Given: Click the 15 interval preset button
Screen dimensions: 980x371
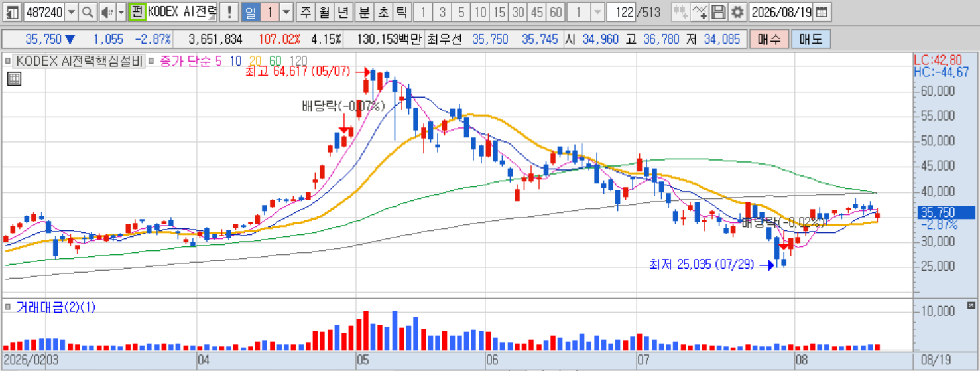Looking at the screenshot, I should point(500,12).
